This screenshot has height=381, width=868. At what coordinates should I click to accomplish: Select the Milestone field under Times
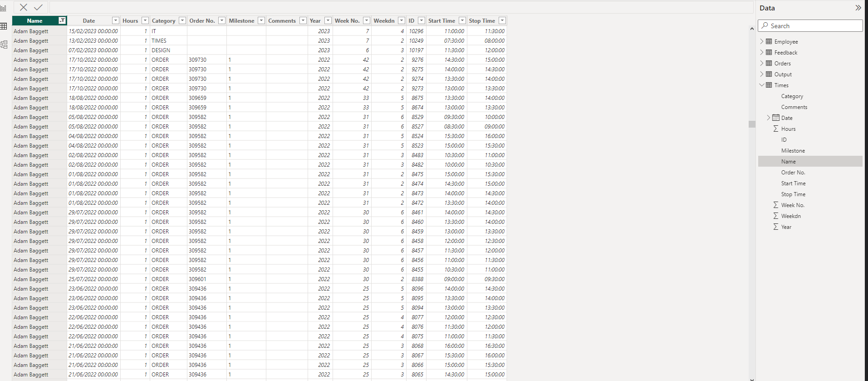click(x=793, y=151)
